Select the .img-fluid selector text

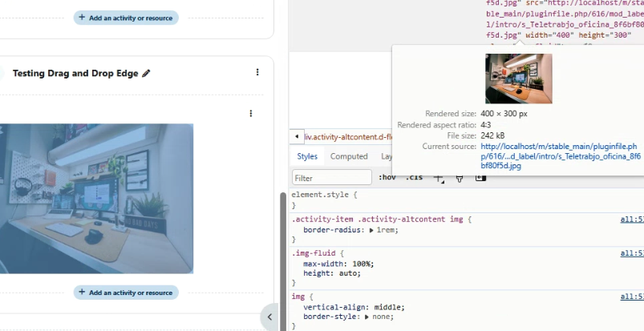(314, 253)
